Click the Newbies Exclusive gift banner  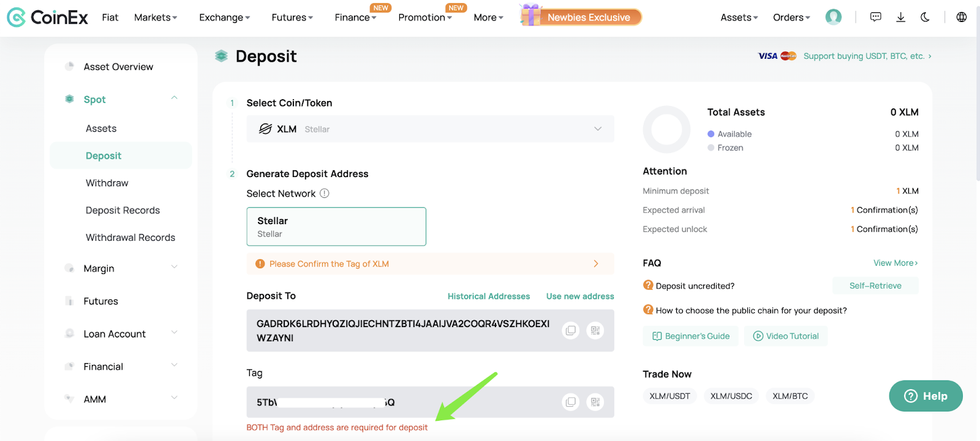click(581, 17)
